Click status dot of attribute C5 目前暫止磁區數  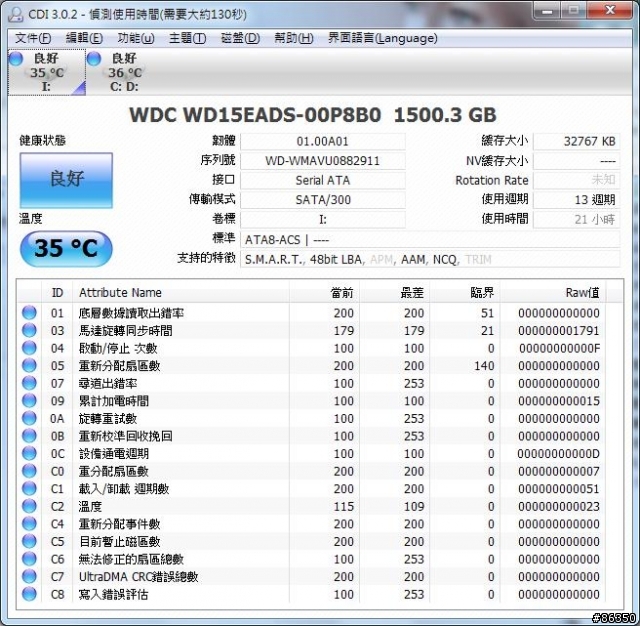pos(29,541)
